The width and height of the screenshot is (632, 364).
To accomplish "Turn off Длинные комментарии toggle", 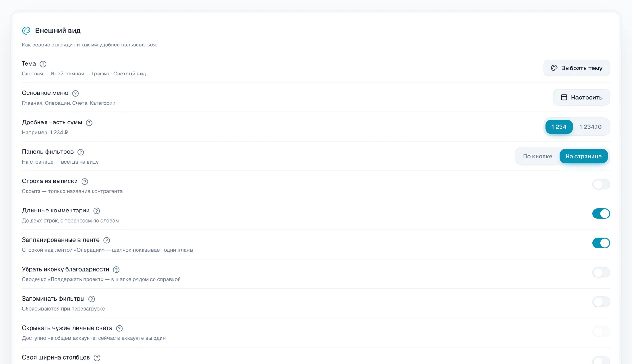I will 601,214.
